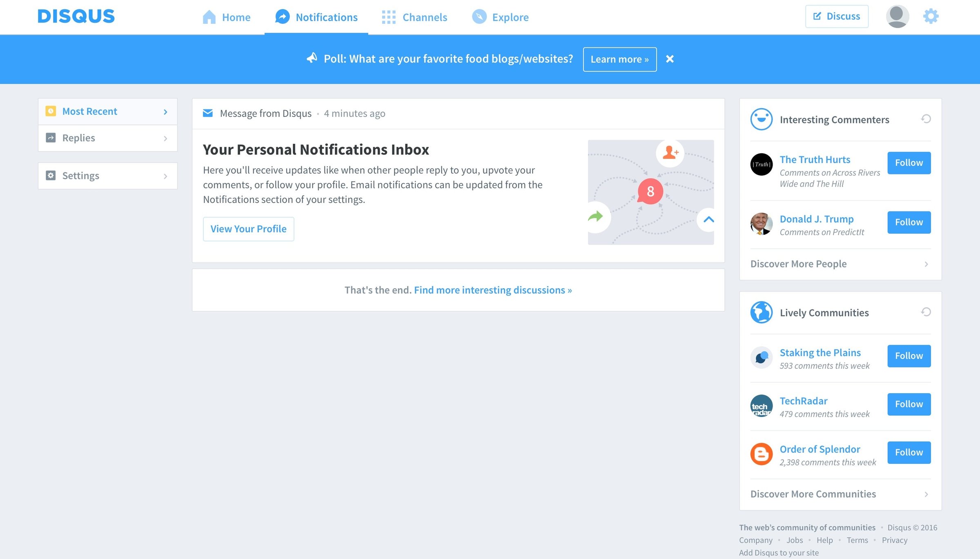Screen dimensions: 980x559
Task: Open the Channels tab
Action: (x=414, y=17)
